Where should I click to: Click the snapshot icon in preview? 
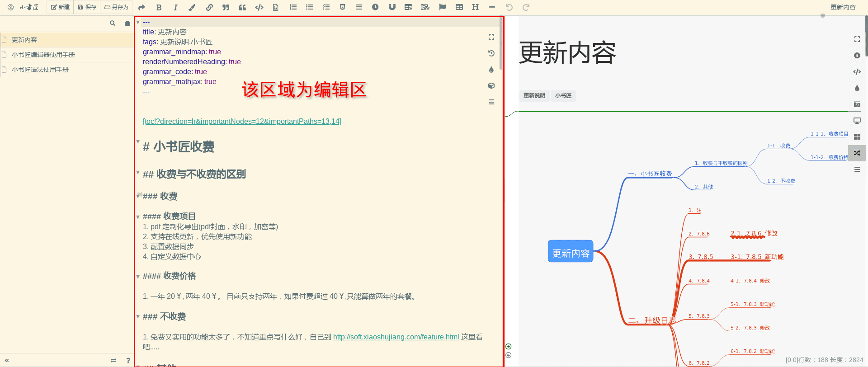[857, 104]
